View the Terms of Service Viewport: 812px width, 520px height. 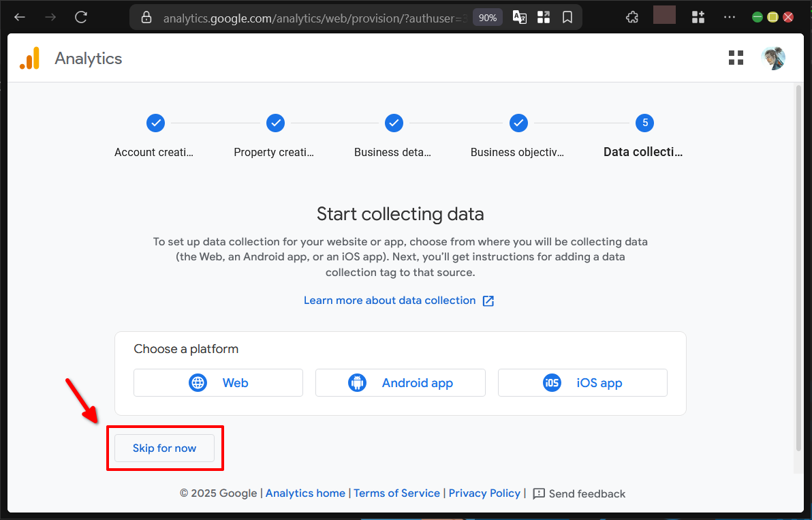coord(397,493)
